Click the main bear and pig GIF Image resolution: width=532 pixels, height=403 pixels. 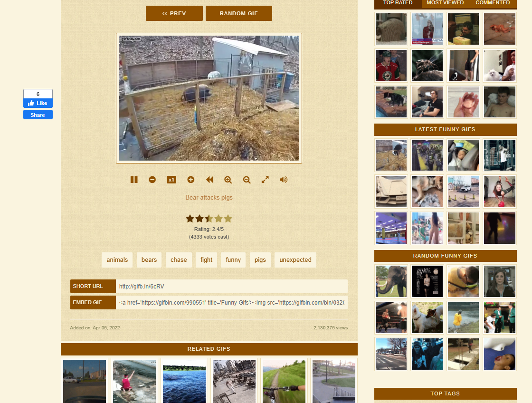coord(209,98)
